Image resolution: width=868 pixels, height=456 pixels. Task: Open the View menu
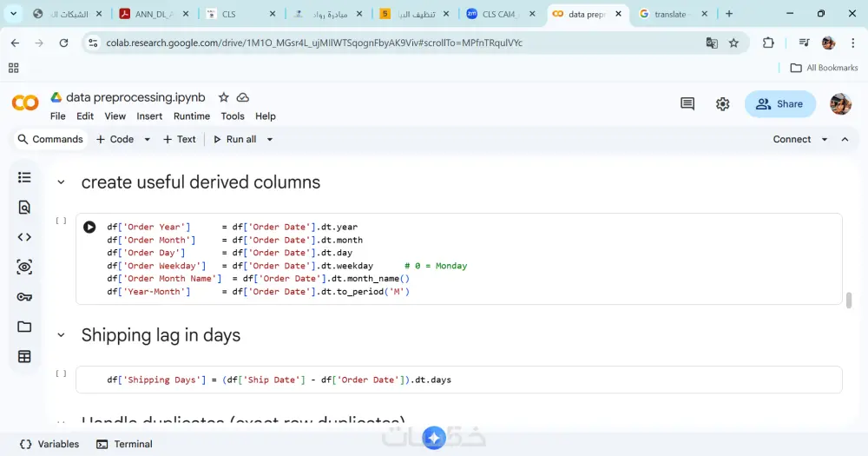click(x=115, y=116)
